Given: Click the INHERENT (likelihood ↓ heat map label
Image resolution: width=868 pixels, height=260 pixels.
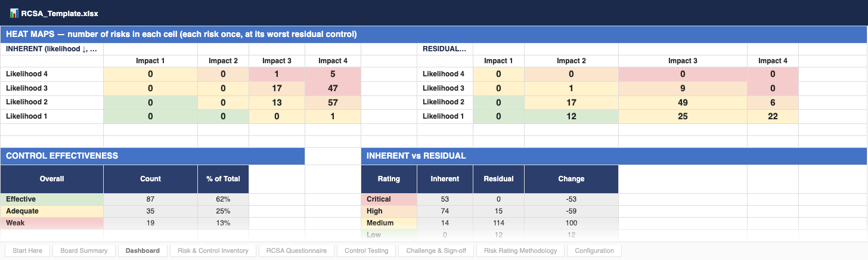Looking at the screenshot, I should (x=52, y=49).
